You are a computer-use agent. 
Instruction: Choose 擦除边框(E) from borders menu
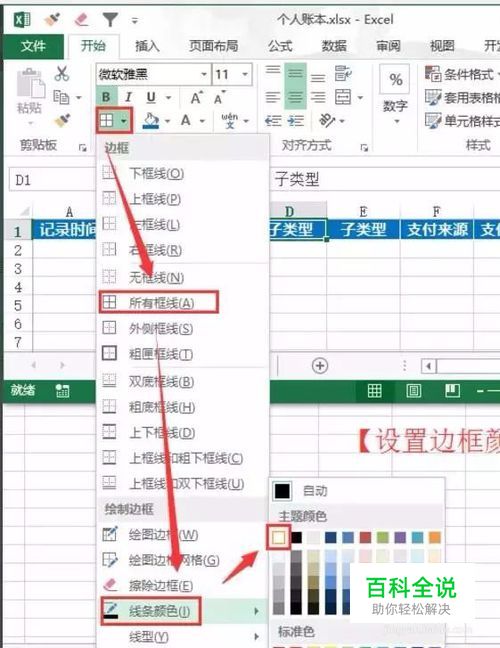coord(182,585)
